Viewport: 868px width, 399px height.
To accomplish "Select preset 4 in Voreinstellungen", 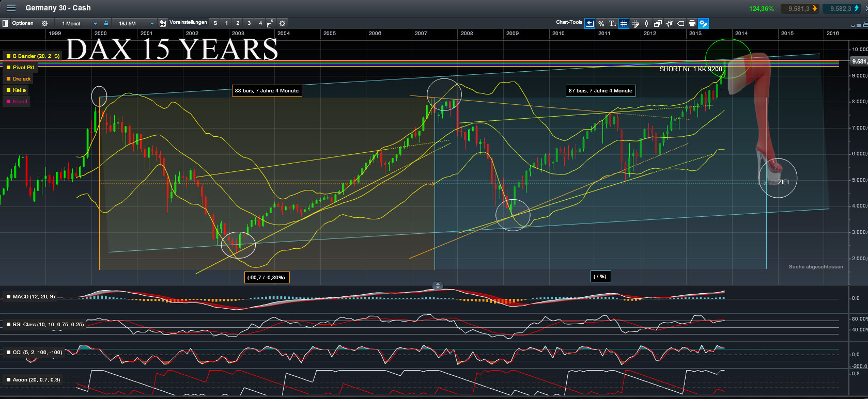I will (x=260, y=23).
